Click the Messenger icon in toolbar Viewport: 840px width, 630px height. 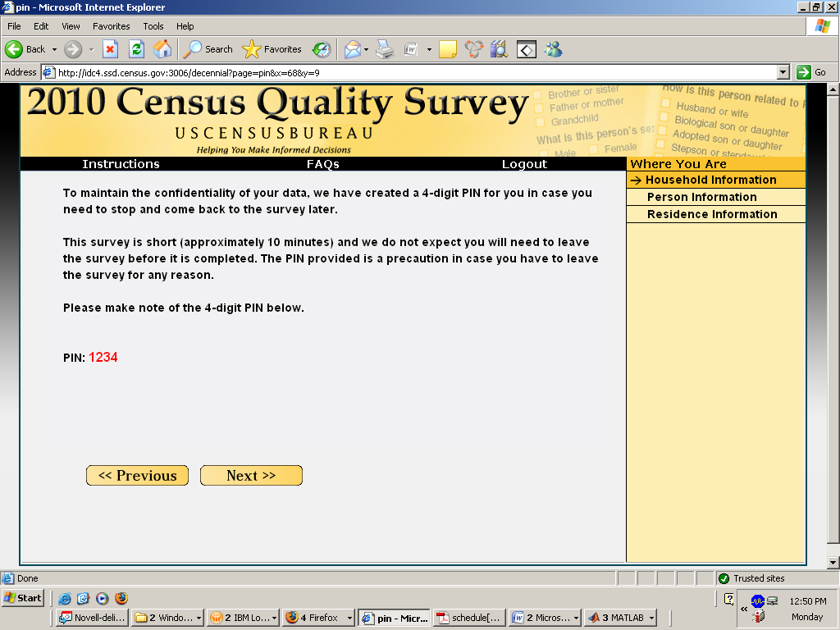554,49
